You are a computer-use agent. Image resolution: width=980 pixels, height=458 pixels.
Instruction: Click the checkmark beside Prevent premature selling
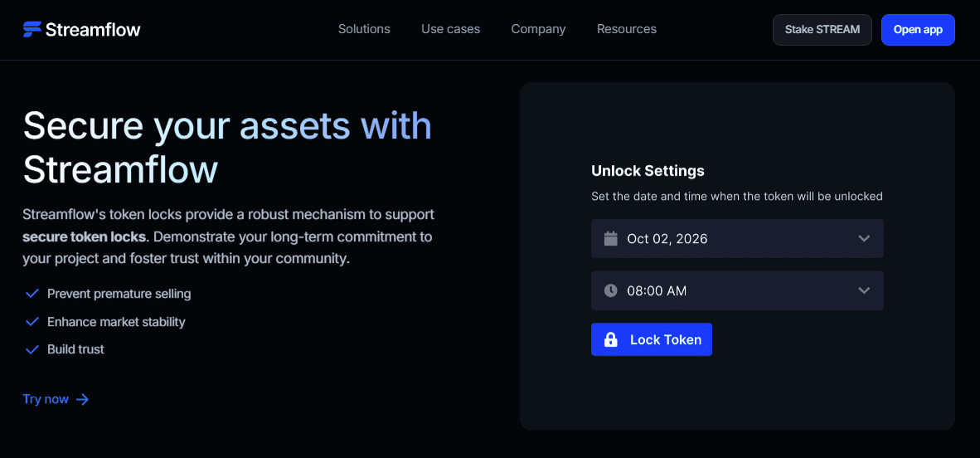coord(32,294)
